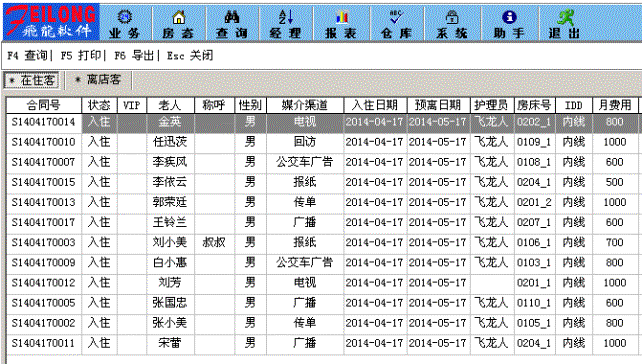Open the 报表 reports chart icon
The height and width of the screenshot is (364, 642).
tap(341, 24)
